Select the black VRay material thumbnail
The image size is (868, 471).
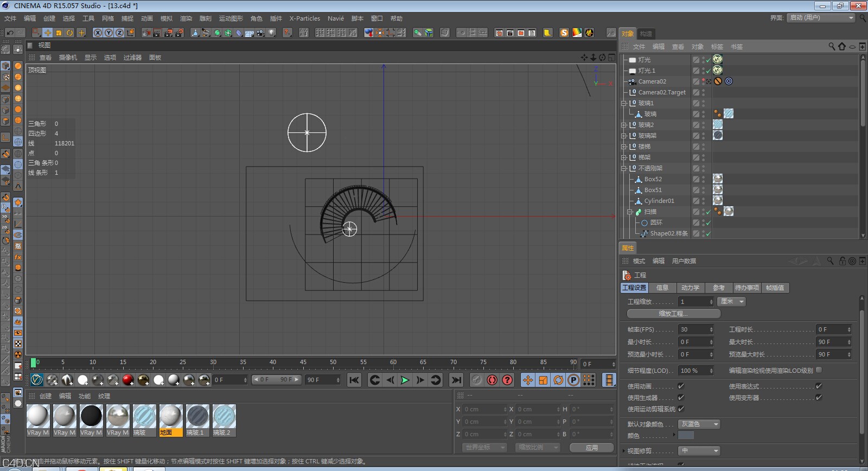91,417
